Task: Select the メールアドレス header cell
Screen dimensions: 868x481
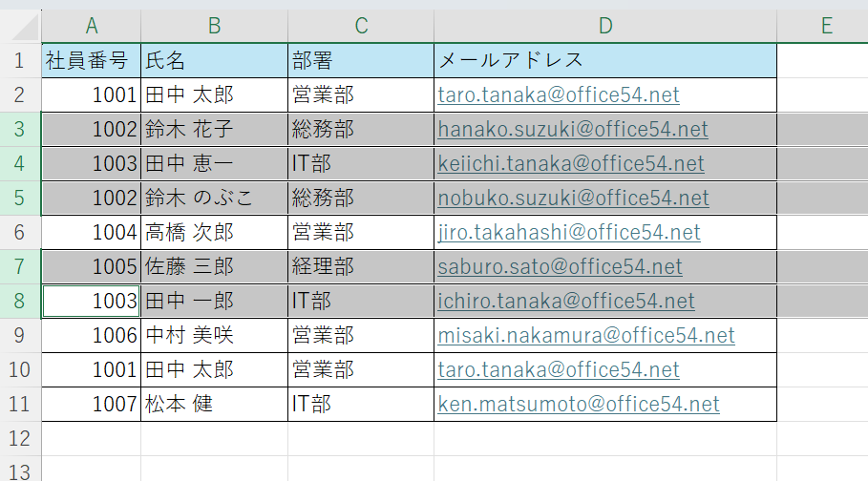Action: coord(604,60)
